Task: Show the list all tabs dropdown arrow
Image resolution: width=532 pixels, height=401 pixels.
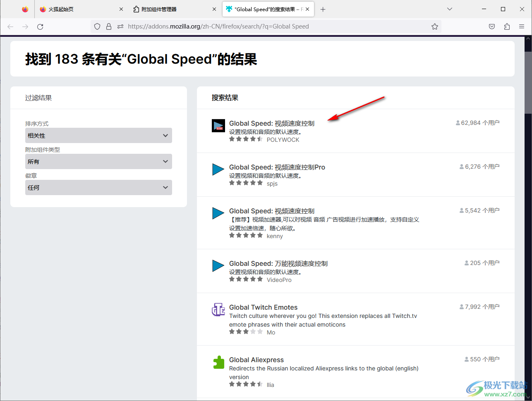Action: (x=450, y=9)
